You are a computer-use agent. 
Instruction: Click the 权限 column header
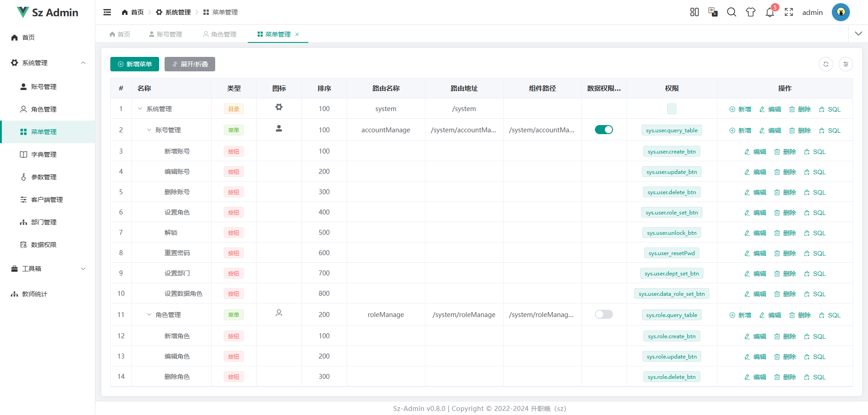(x=672, y=89)
